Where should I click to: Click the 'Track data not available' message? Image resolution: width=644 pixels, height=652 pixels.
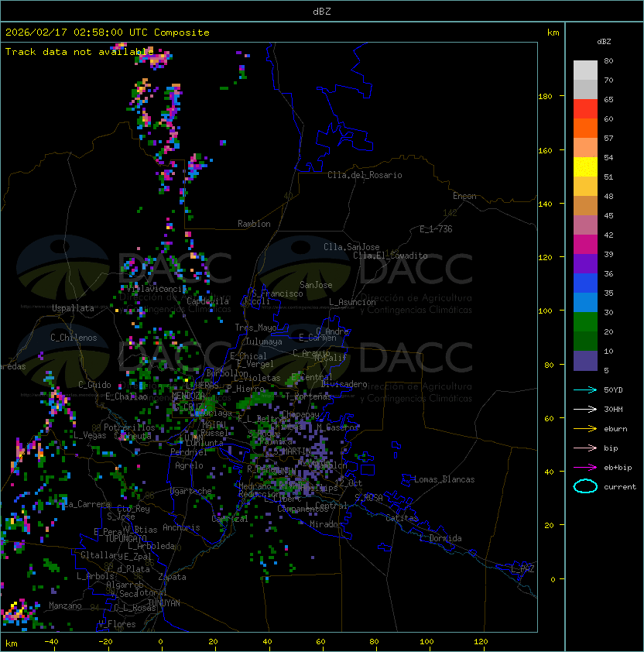80,52
